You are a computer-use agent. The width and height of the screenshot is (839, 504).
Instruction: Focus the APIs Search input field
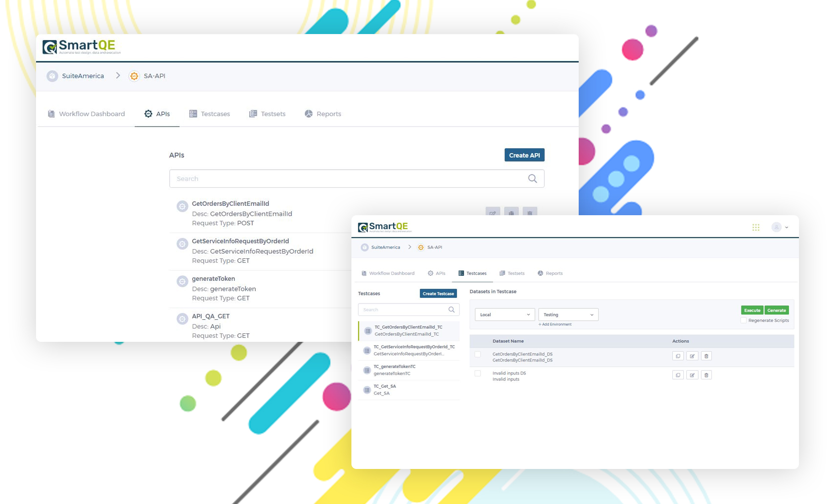pyautogui.click(x=357, y=179)
